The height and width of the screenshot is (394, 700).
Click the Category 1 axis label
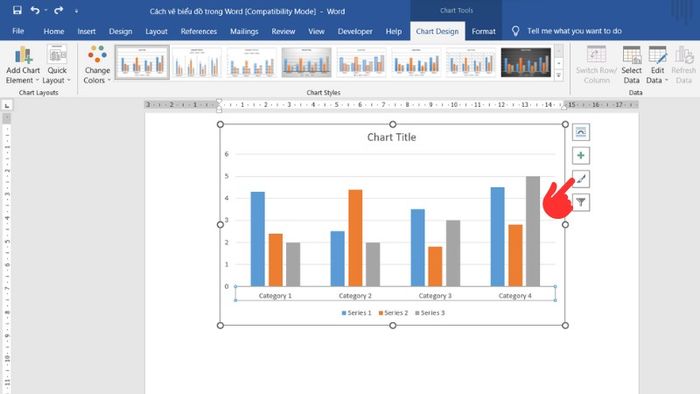coord(275,295)
